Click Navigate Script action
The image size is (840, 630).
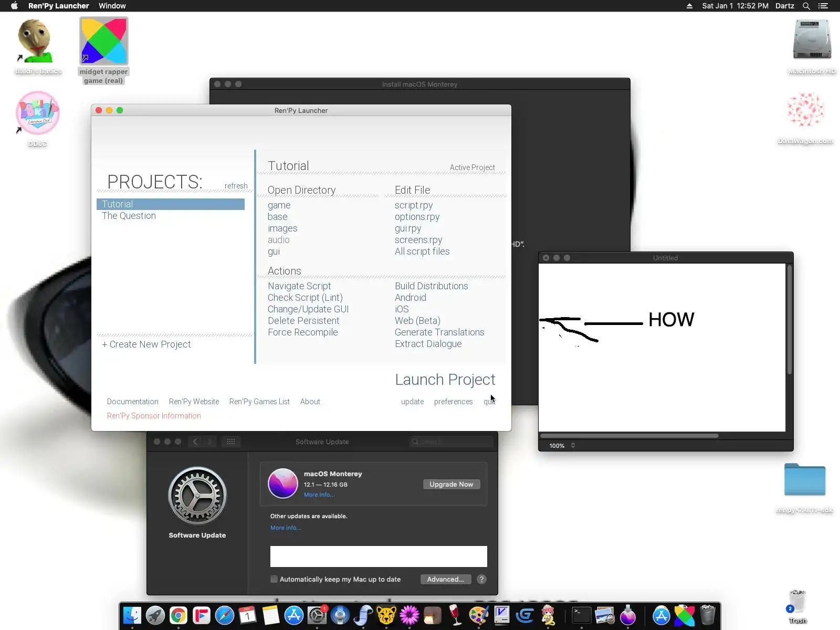pyautogui.click(x=299, y=286)
